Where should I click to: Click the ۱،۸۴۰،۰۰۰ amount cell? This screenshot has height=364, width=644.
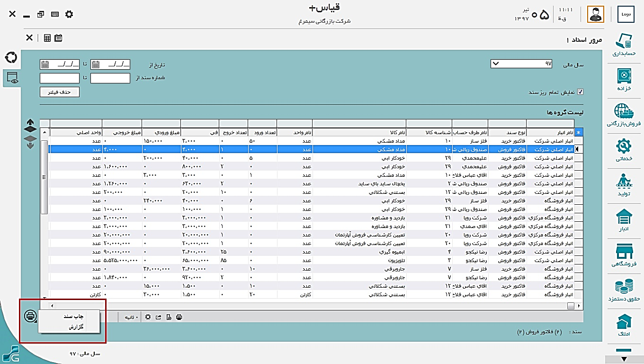pyautogui.click(x=122, y=277)
